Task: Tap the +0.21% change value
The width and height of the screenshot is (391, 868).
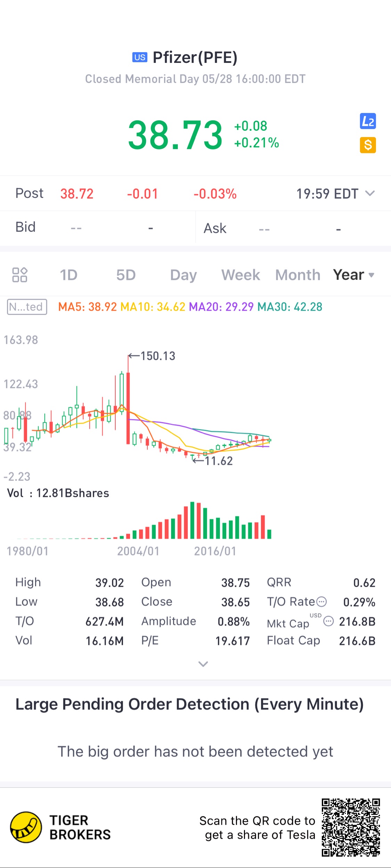Action: tap(256, 143)
